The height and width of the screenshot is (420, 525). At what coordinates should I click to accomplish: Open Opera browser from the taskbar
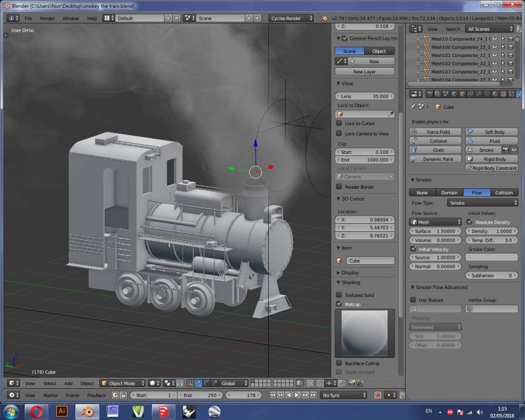36,411
